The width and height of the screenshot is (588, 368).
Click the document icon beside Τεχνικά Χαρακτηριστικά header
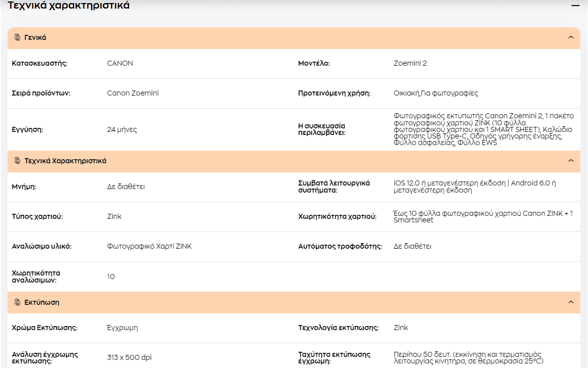17,160
